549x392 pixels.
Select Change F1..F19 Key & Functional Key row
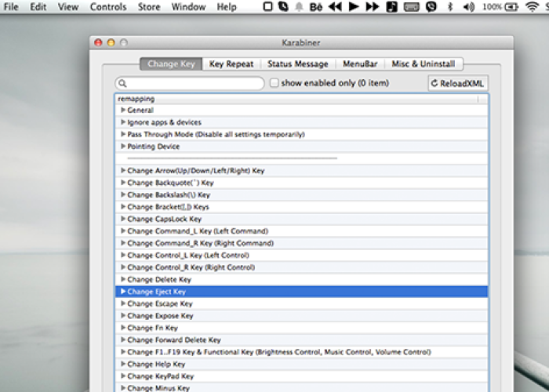click(301, 352)
